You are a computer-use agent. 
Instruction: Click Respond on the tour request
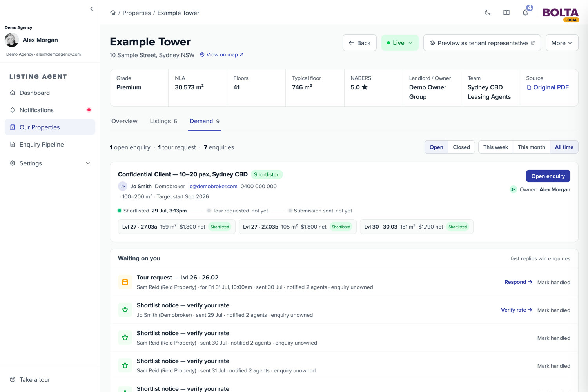point(518,282)
